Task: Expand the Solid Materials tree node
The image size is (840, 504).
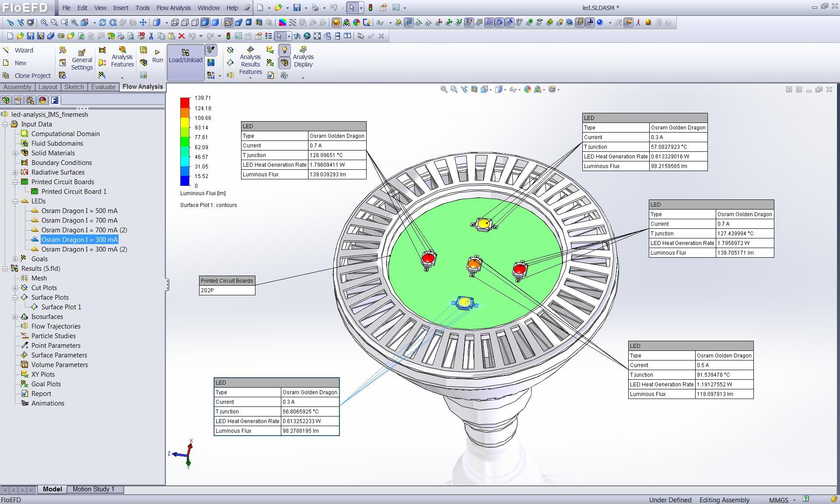Action: (x=15, y=153)
